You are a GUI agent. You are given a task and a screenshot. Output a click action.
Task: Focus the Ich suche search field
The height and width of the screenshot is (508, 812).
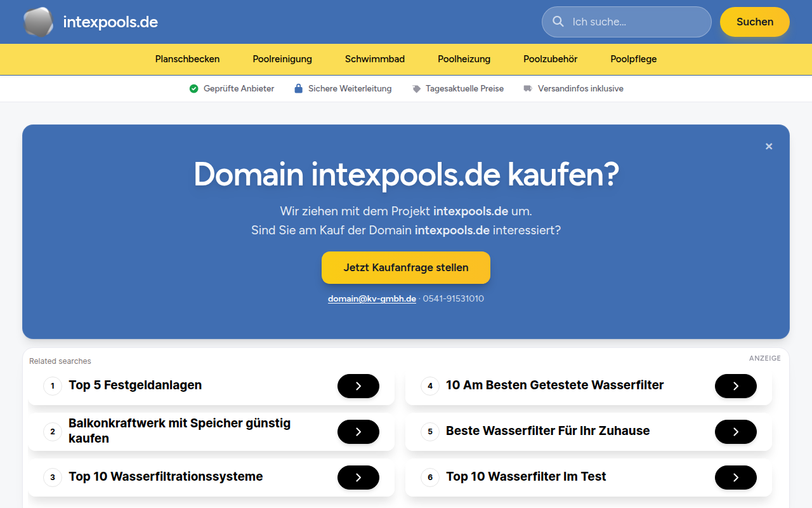(x=627, y=22)
